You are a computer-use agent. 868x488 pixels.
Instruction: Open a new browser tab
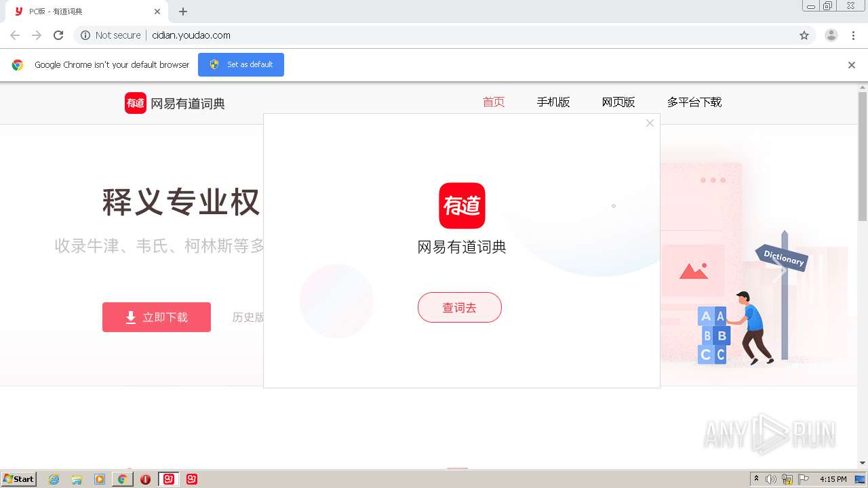[183, 12]
